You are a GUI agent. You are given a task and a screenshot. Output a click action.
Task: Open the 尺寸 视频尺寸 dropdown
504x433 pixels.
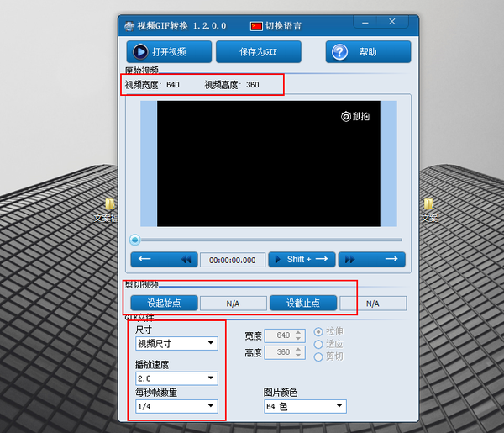[176, 343]
